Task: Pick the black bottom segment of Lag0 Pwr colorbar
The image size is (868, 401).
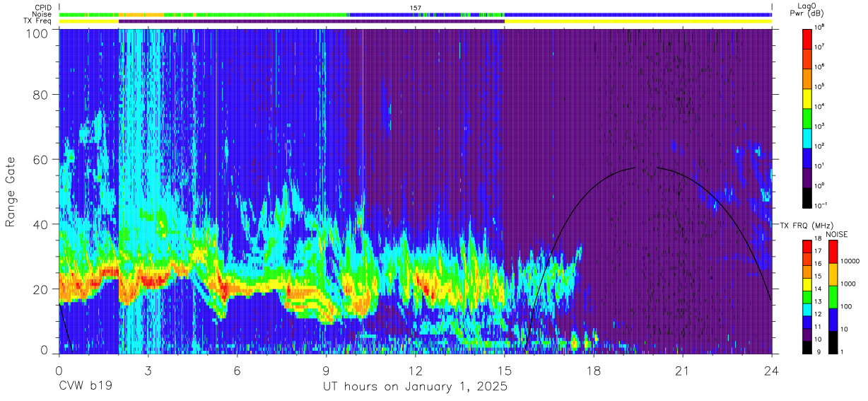Action: 807,197
